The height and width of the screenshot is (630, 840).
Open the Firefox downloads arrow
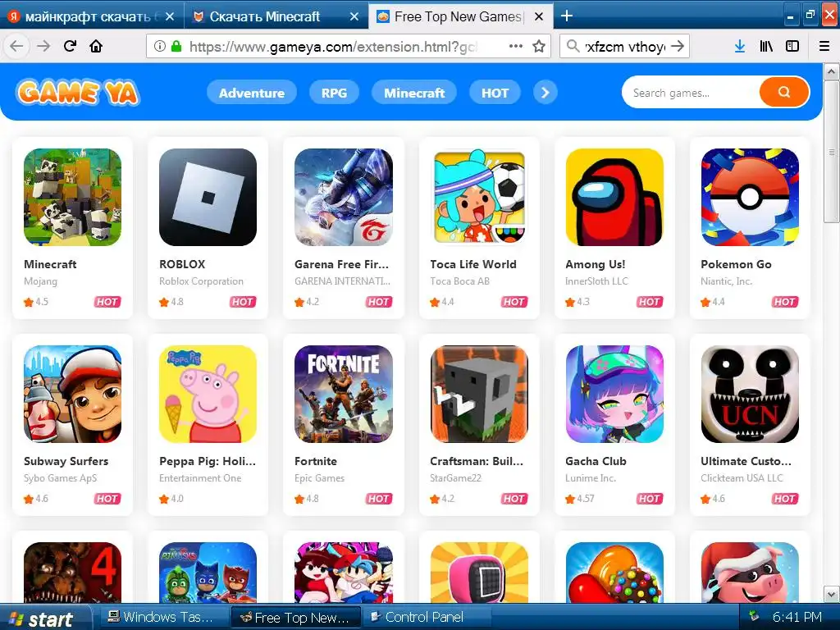pyautogui.click(x=740, y=46)
